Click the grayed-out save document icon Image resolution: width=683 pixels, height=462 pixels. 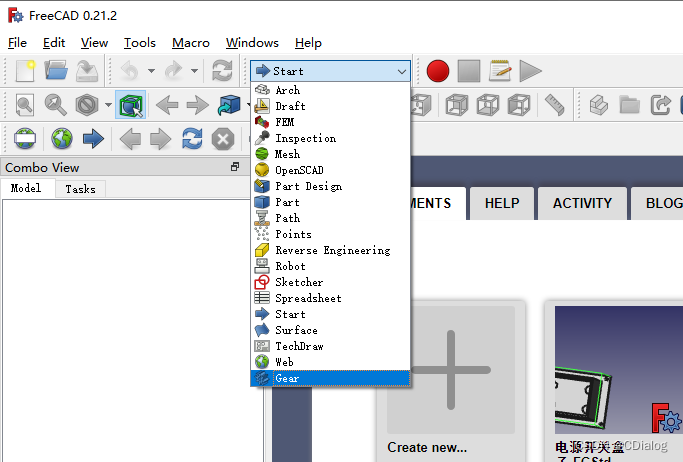[x=87, y=71]
